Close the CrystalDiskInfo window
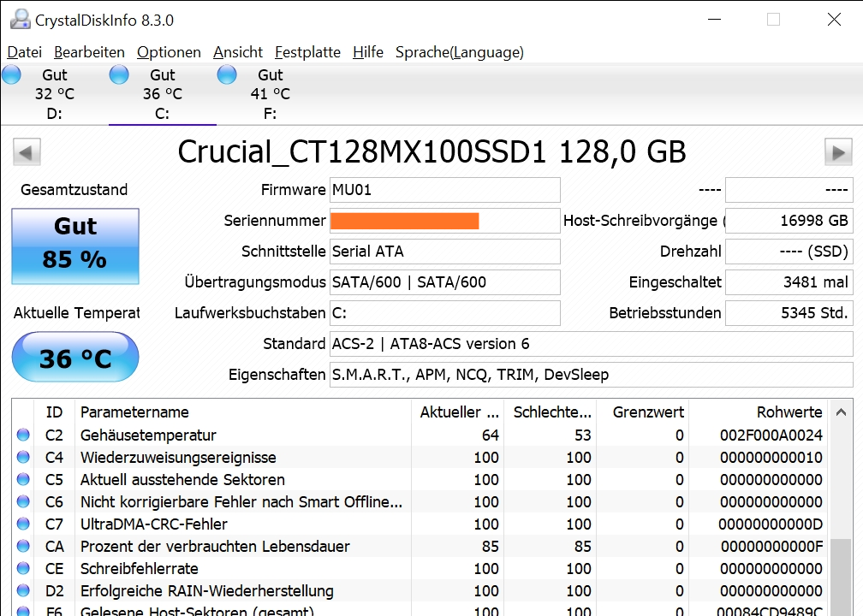 coord(835,20)
